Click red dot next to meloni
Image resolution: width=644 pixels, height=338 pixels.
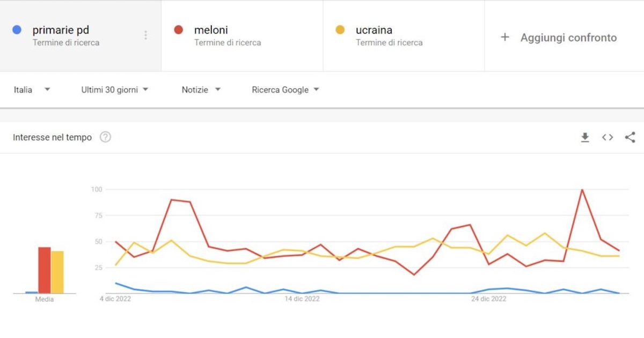(179, 30)
